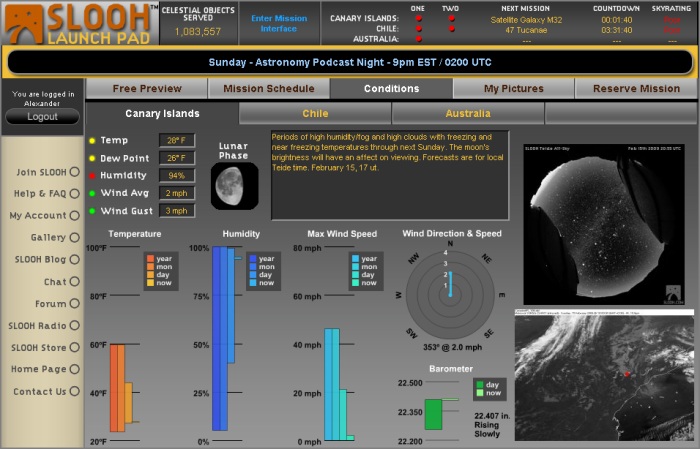This screenshot has width=700, height=449.
Task: Click Chile dome ONE red indicator
Action: point(419,29)
